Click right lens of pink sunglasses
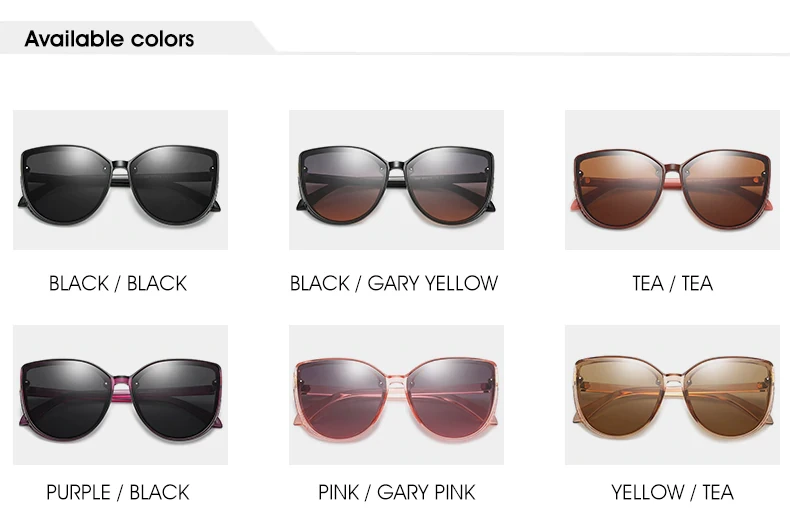 (449, 399)
